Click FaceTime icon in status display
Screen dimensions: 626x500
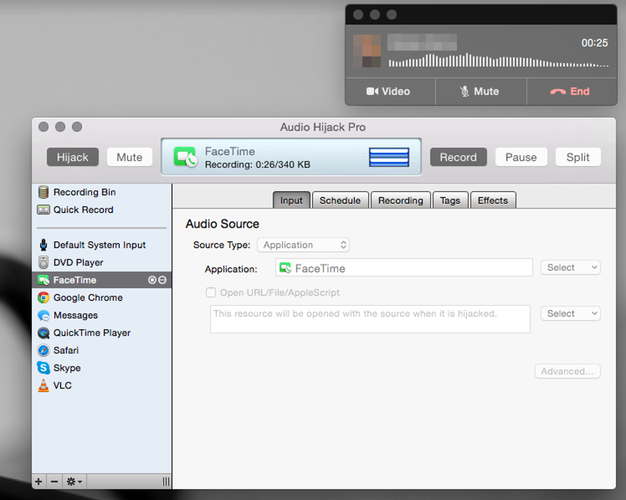185,157
